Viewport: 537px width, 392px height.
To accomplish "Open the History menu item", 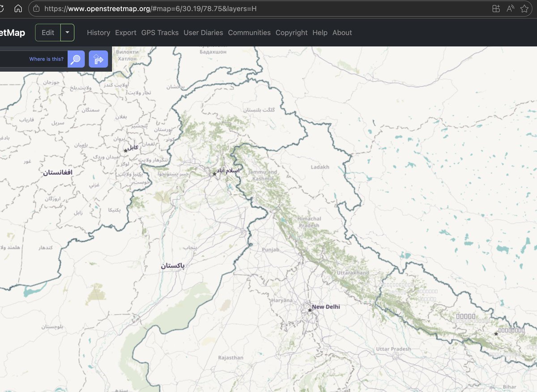I will tap(98, 33).
